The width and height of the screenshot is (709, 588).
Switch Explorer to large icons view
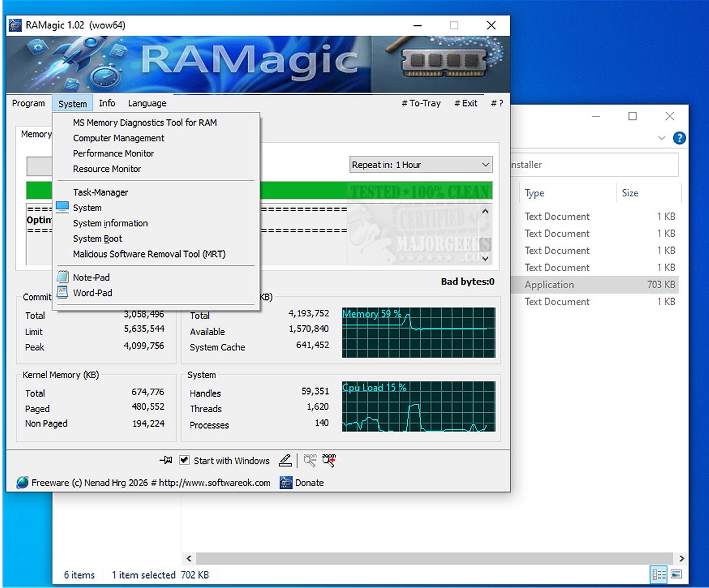point(677,574)
